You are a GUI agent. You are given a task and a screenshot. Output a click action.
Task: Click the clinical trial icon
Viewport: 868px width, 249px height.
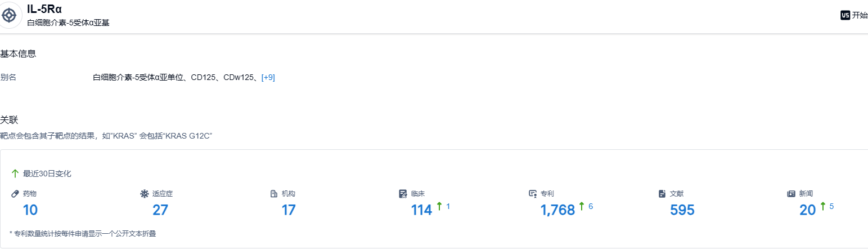coord(403,194)
